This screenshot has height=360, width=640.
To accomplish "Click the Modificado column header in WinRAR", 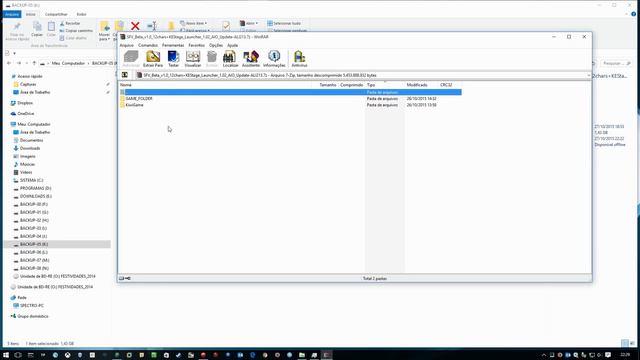I will pos(417,85).
